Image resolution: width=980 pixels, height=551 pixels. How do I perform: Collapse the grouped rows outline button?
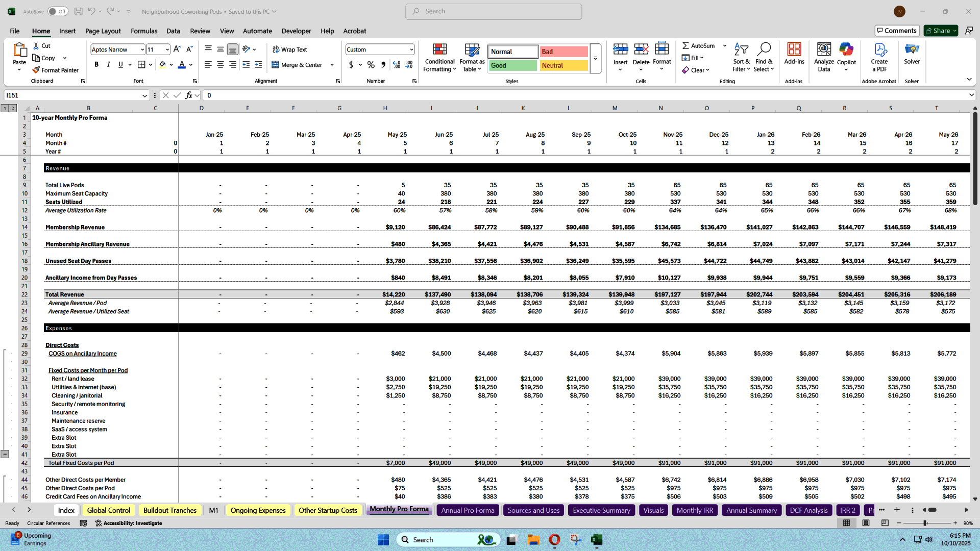tap(5, 454)
